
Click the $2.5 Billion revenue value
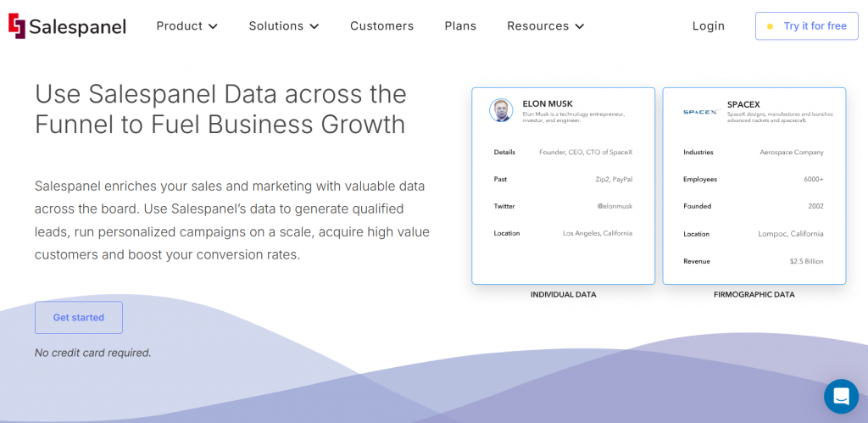(806, 261)
